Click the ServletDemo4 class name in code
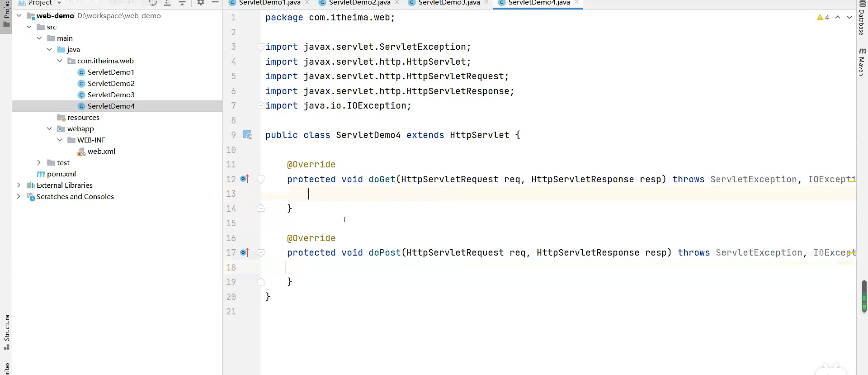The height and width of the screenshot is (375, 868). tap(368, 135)
